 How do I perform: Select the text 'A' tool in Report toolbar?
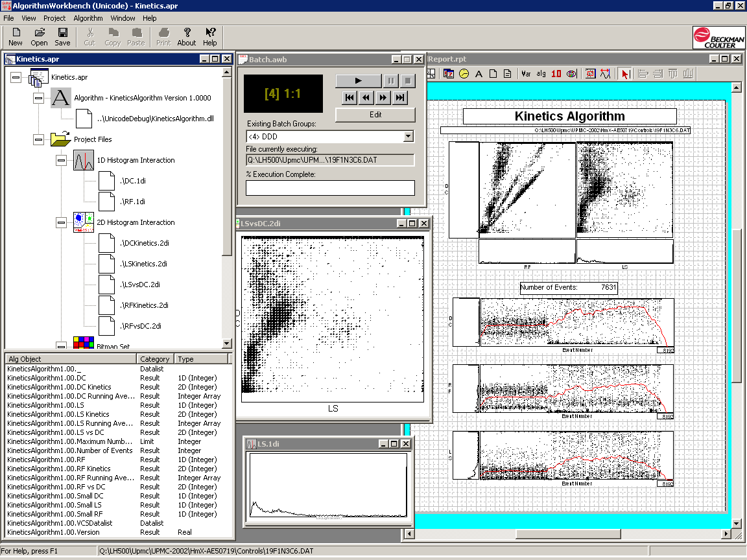pyautogui.click(x=479, y=74)
